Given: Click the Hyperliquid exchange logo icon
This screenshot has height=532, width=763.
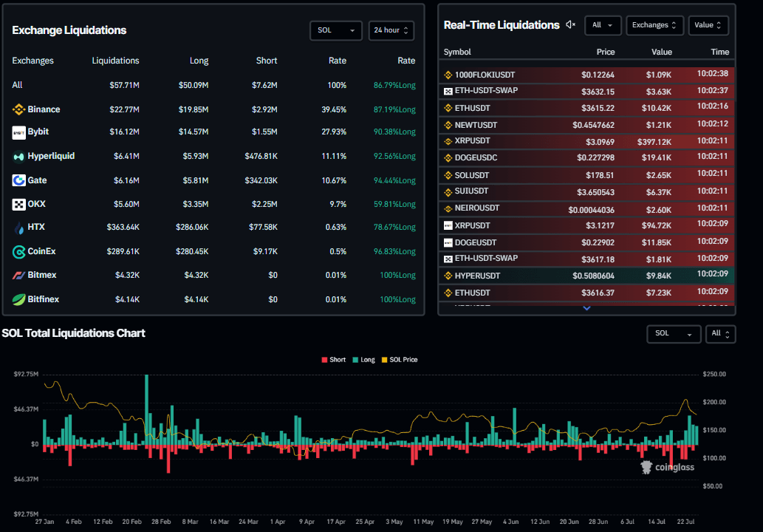Looking at the screenshot, I should tap(19, 157).
